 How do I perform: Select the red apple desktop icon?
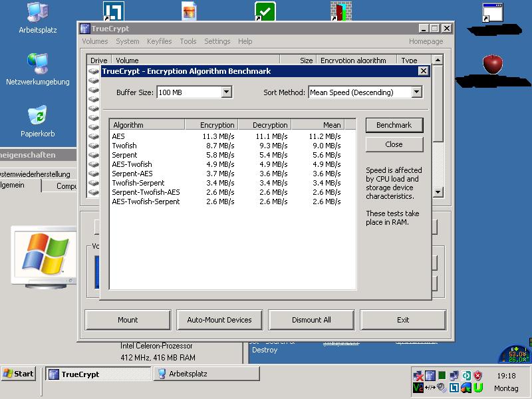493,64
